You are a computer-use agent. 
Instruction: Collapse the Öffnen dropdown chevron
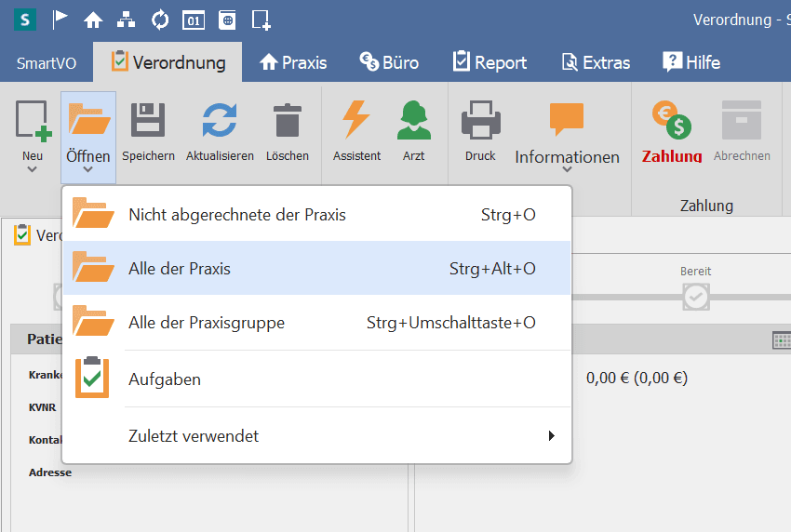coord(87,170)
